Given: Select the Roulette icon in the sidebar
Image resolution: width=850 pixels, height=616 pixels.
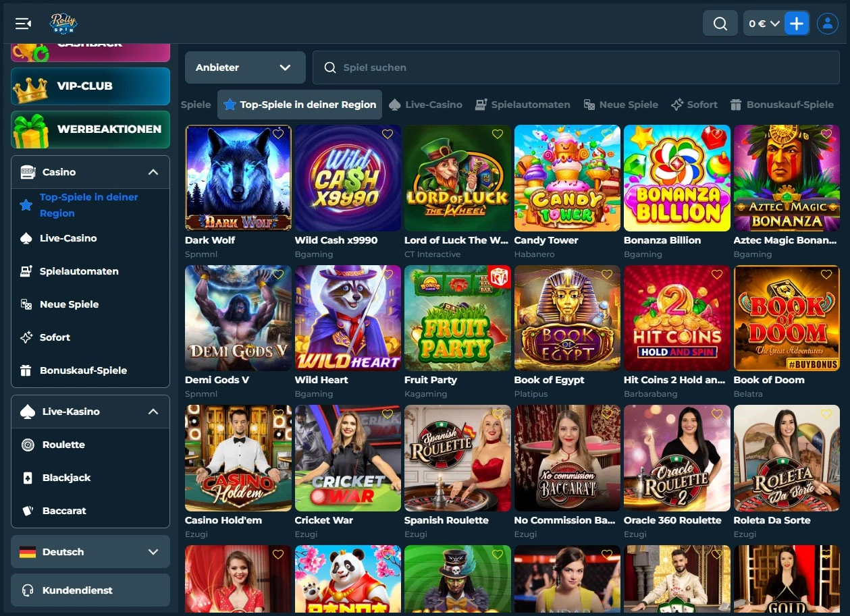Looking at the screenshot, I should coord(26,445).
